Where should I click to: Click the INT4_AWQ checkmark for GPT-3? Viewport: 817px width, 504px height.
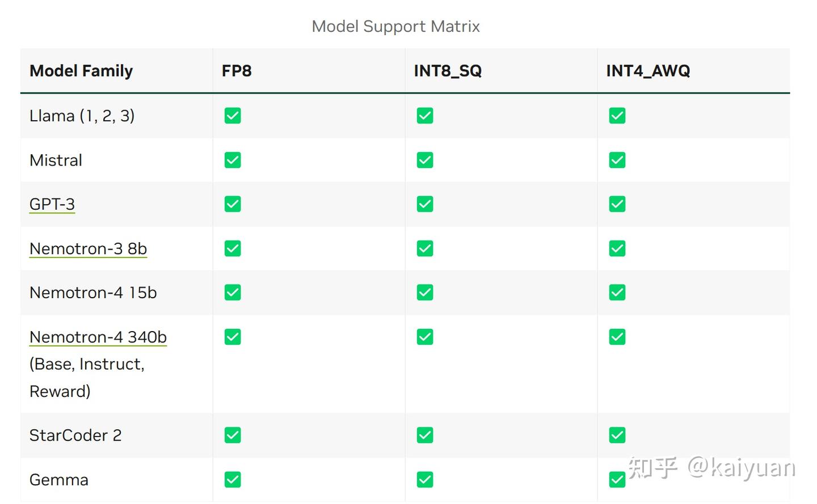[x=617, y=204]
